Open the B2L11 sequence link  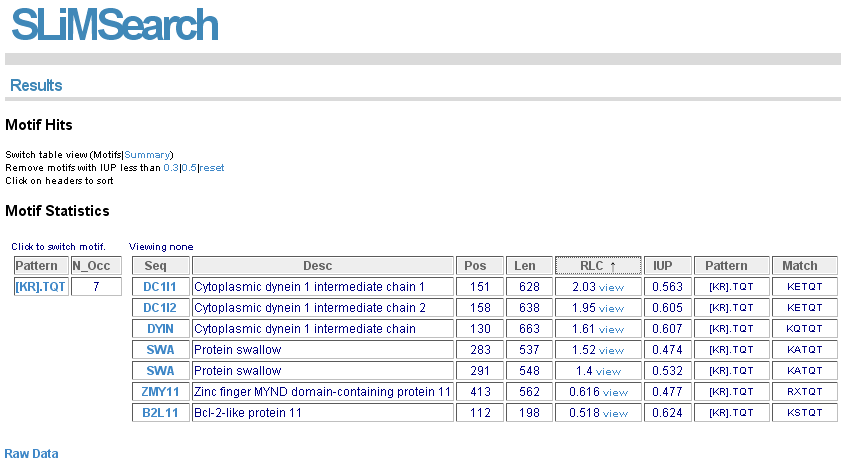160,413
